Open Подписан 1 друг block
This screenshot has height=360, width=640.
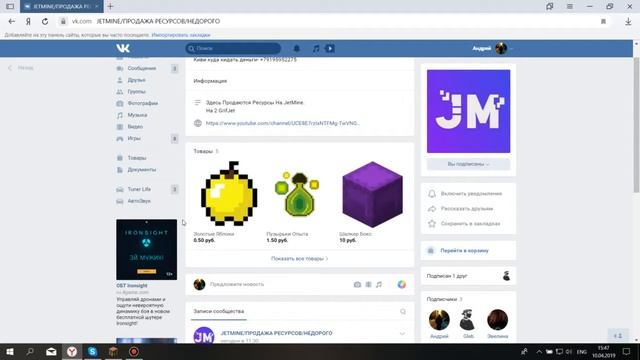pyautogui.click(x=468, y=276)
